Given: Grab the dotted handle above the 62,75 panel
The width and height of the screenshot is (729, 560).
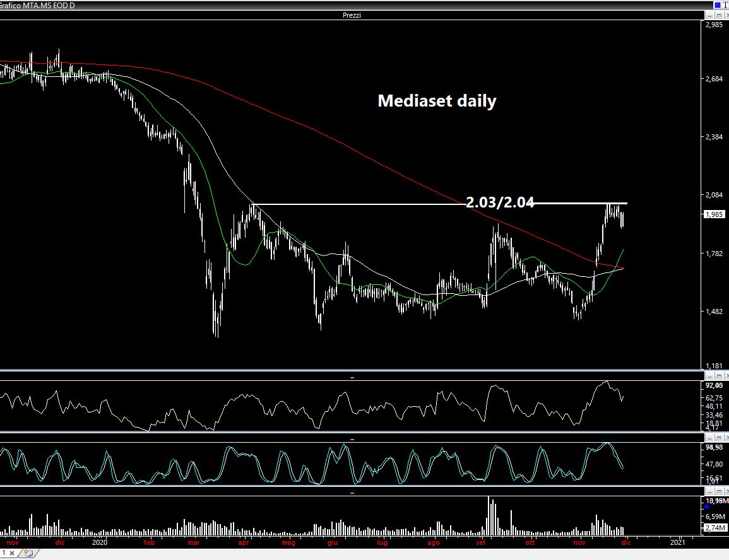Looking at the screenshot, I should 352,378.
